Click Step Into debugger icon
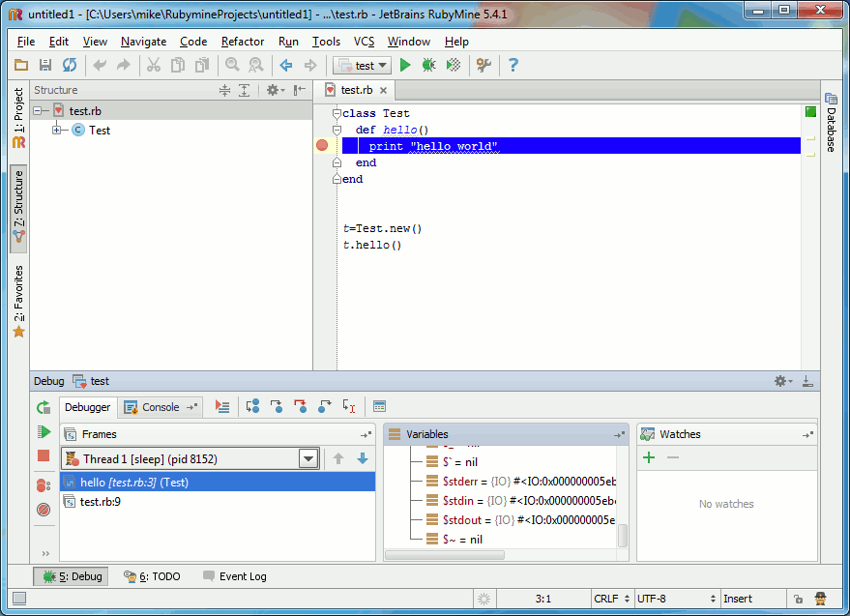 pyautogui.click(x=277, y=407)
